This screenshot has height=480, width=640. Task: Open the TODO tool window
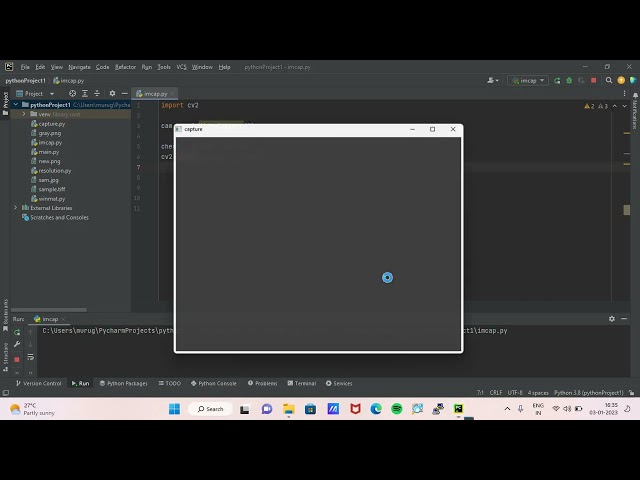(170, 383)
